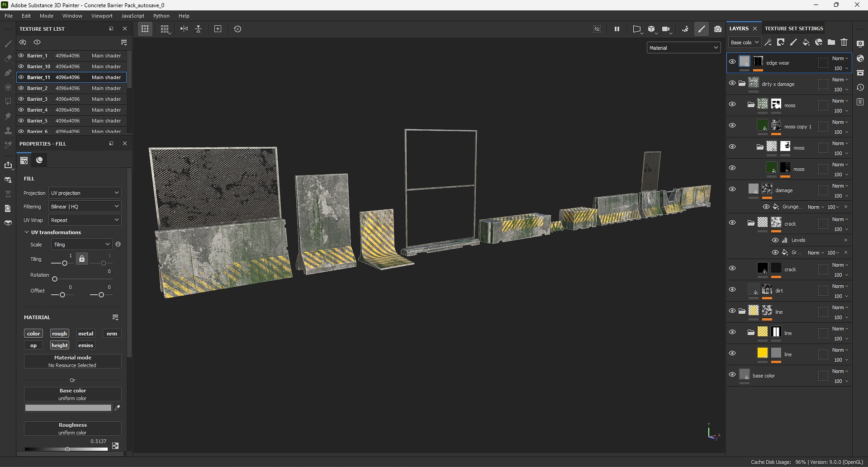Viewport: 868px width, 467px height.
Task: Hide the edge wear layer
Action: coord(732,61)
